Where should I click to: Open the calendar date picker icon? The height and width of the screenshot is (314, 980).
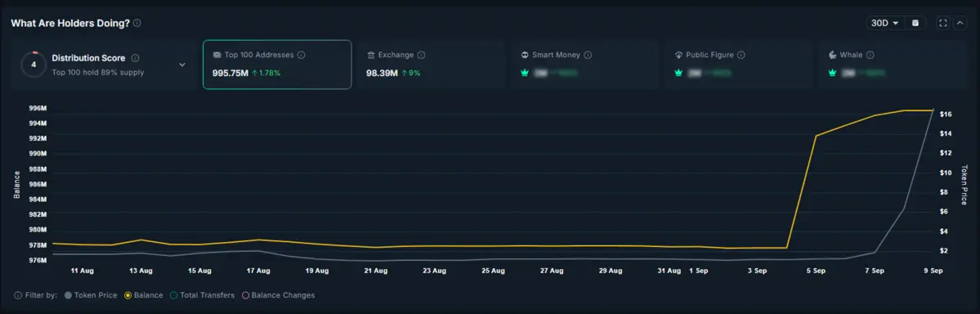click(x=915, y=23)
